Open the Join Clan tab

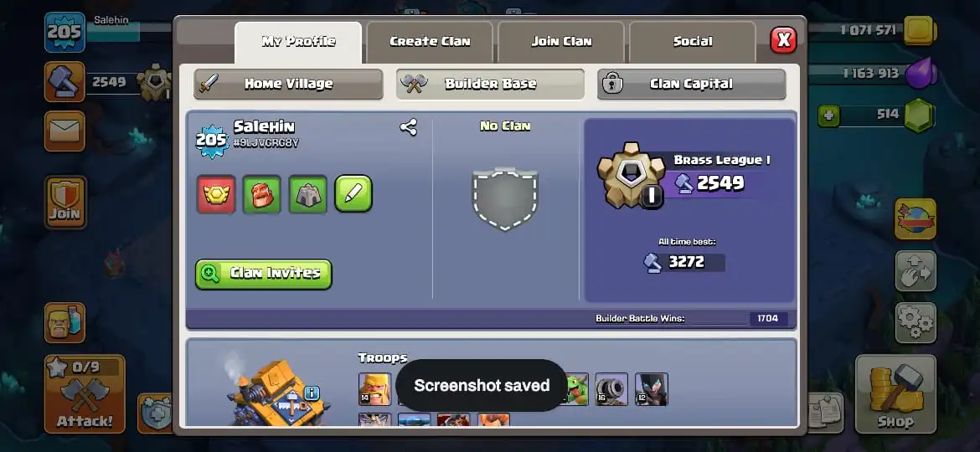click(561, 42)
